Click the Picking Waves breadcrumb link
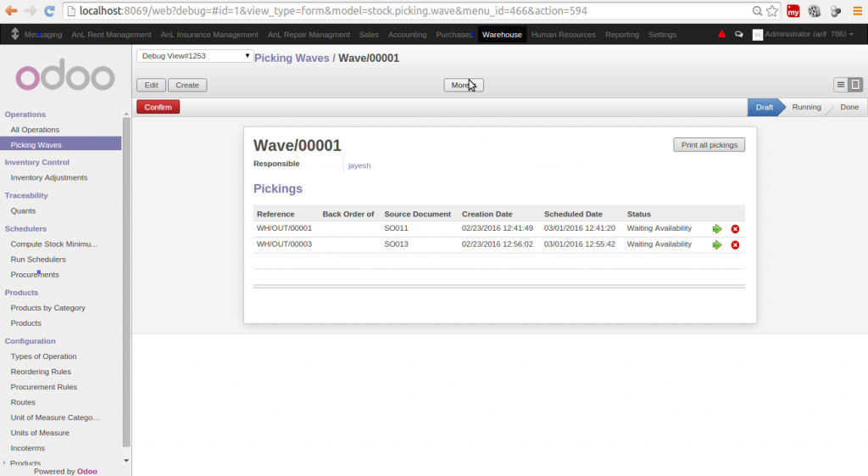 click(292, 58)
